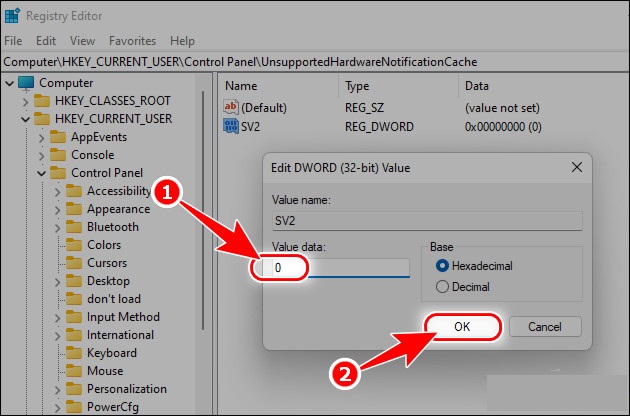Click the HKEY_CURRENT_USER folder icon
The height and width of the screenshot is (416, 630).
coord(42,119)
